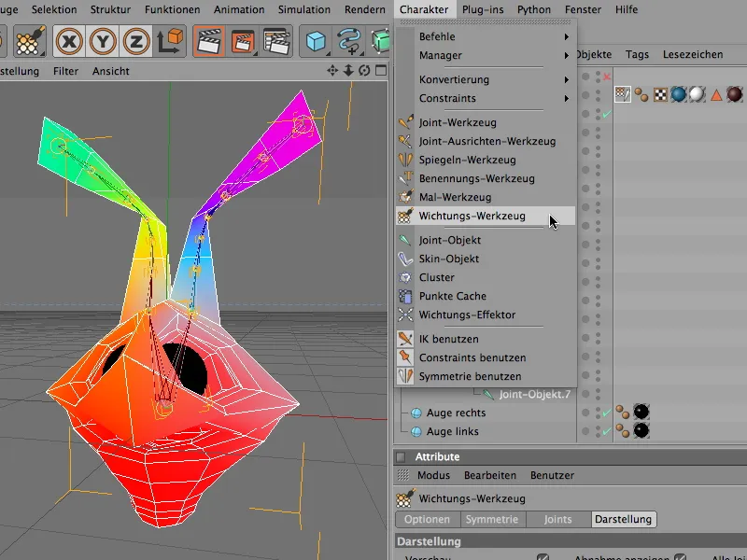
Task: Click the sphere icon of Auge rechts
Action: tap(416, 413)
